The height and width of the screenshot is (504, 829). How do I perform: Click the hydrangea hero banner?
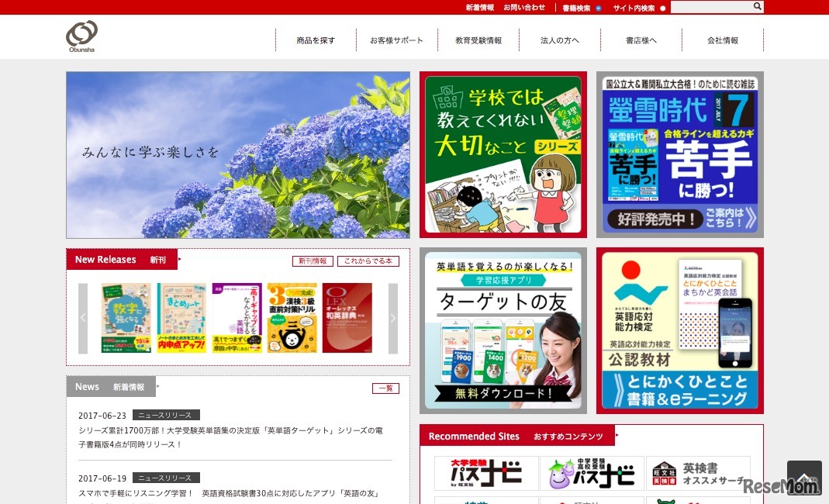point(238,155)
